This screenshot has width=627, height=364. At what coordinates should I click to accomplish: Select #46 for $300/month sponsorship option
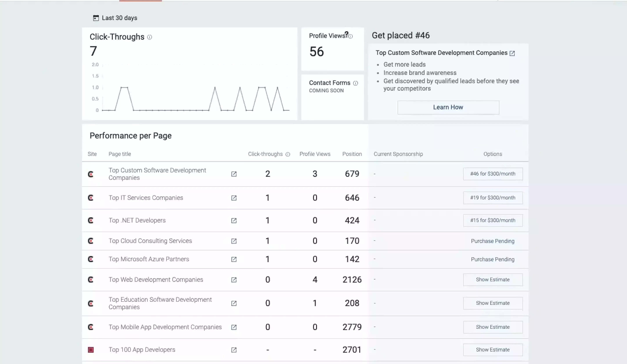493,174
